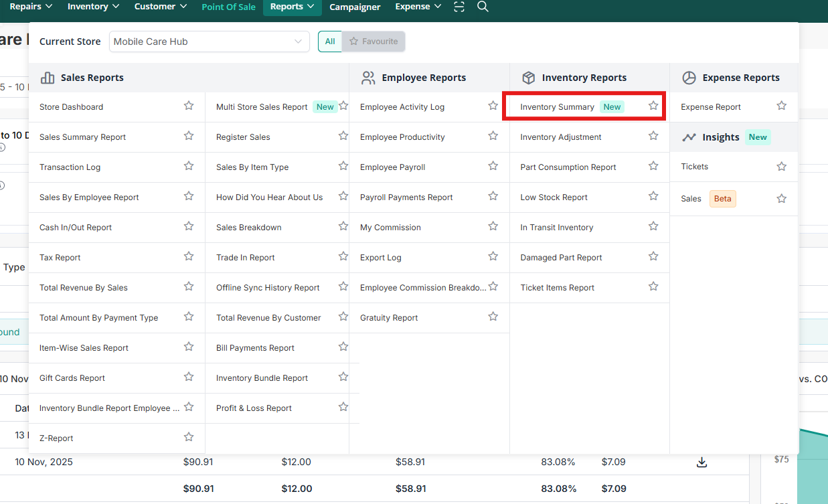Click download icon in the table row
Image resolution: width=828 pixels, height=504 pixels.
coord(701,462)
